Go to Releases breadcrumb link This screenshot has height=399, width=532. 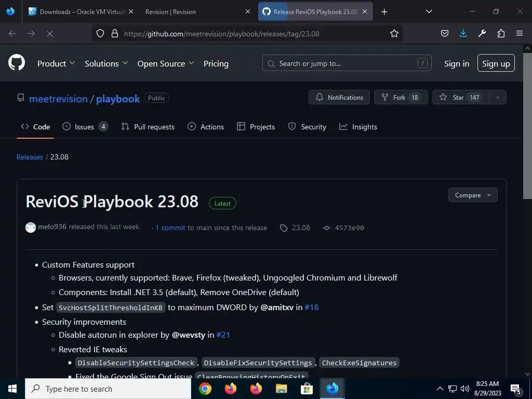(30, 157)
